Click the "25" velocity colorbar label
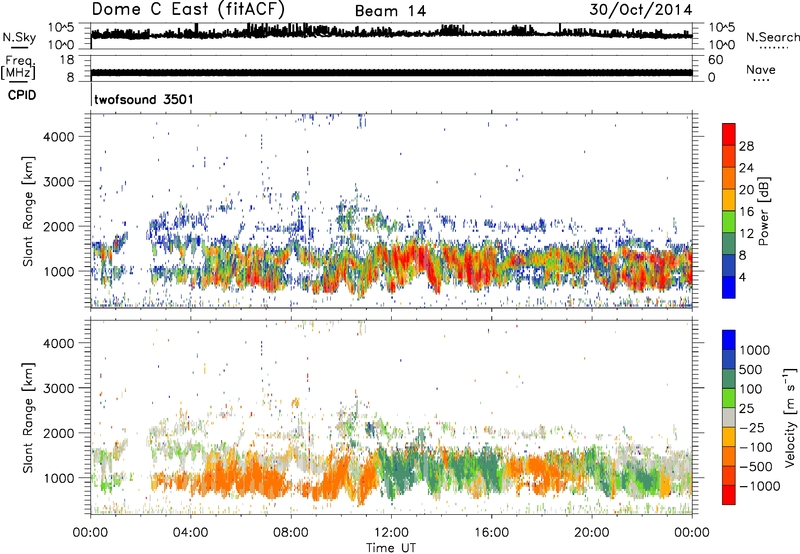Viewport: 800px width, 554px height. (x=747, y=409)
